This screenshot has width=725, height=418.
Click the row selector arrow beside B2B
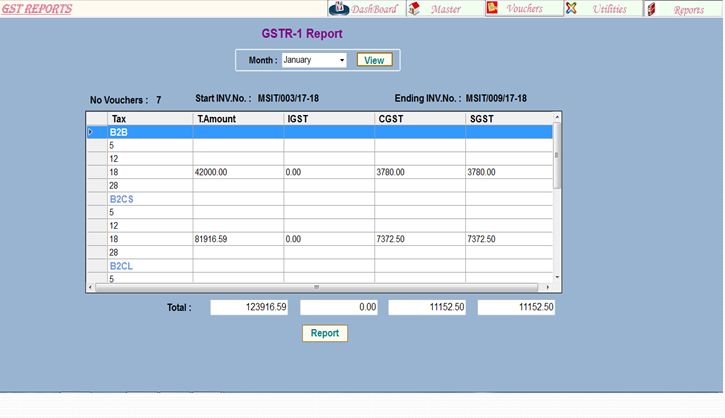click(91, 132)
